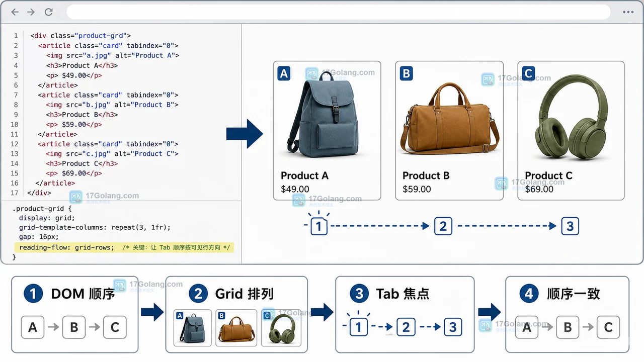Click code line img src="c.jpg"

coord(113,154)
